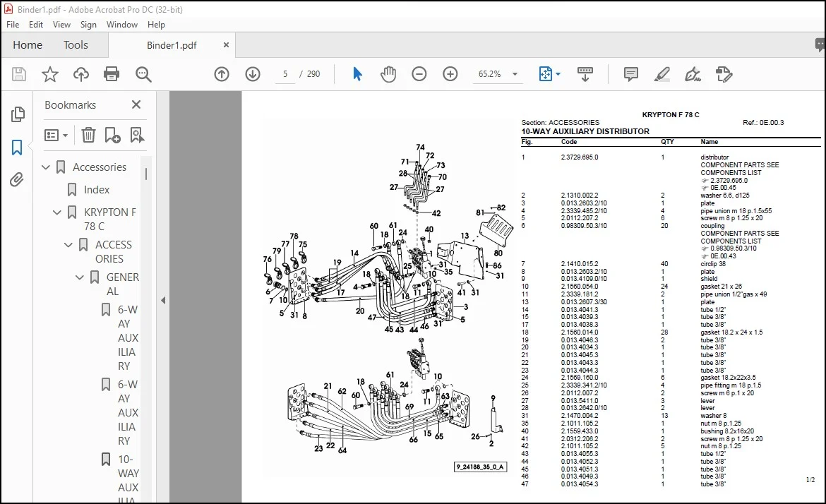Open the first 6-WAY AUXILIARY bookmark
This screenshot has height=504, width=826.
(128, 337)
